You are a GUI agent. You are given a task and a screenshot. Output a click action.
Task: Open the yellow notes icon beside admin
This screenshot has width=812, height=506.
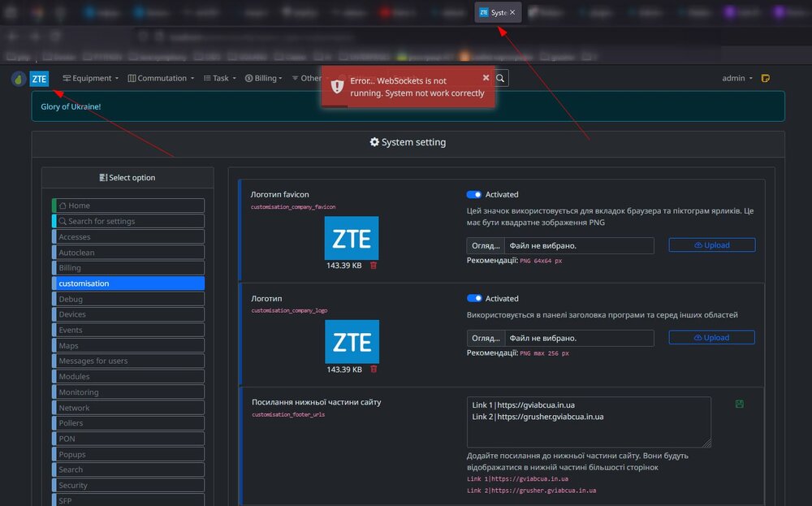766,79
